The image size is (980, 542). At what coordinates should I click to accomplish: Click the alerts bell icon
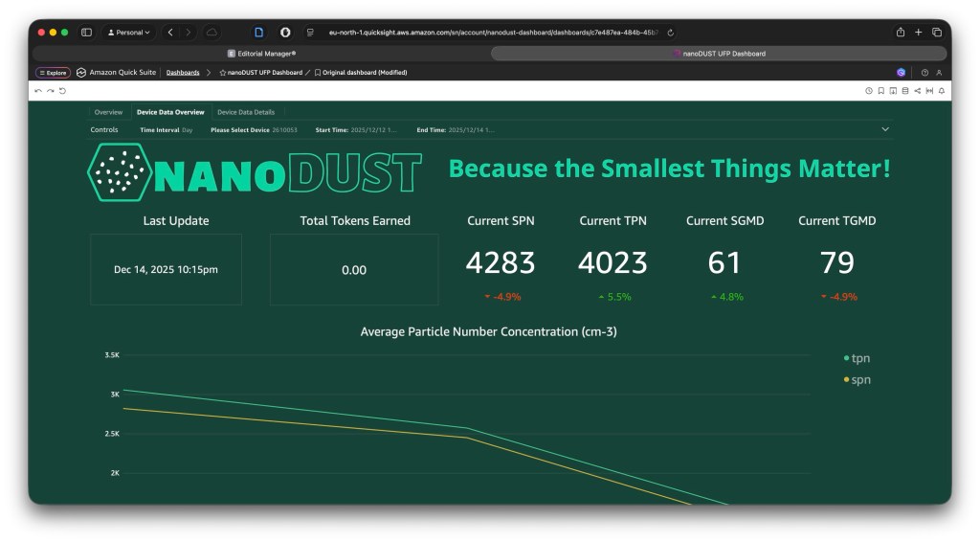[942, 91]
